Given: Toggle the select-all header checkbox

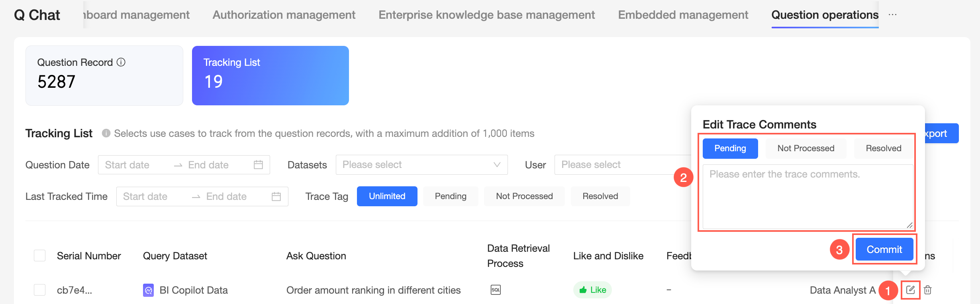Looking at the screenshot, I should coord(40,256).
